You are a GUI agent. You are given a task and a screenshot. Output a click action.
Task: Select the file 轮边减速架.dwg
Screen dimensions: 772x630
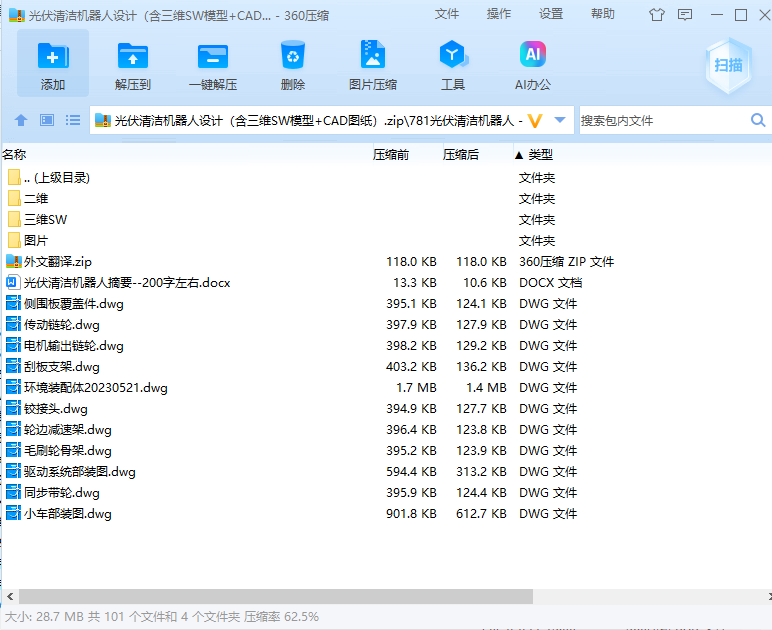pyautogui.click(x=67, y=430)
